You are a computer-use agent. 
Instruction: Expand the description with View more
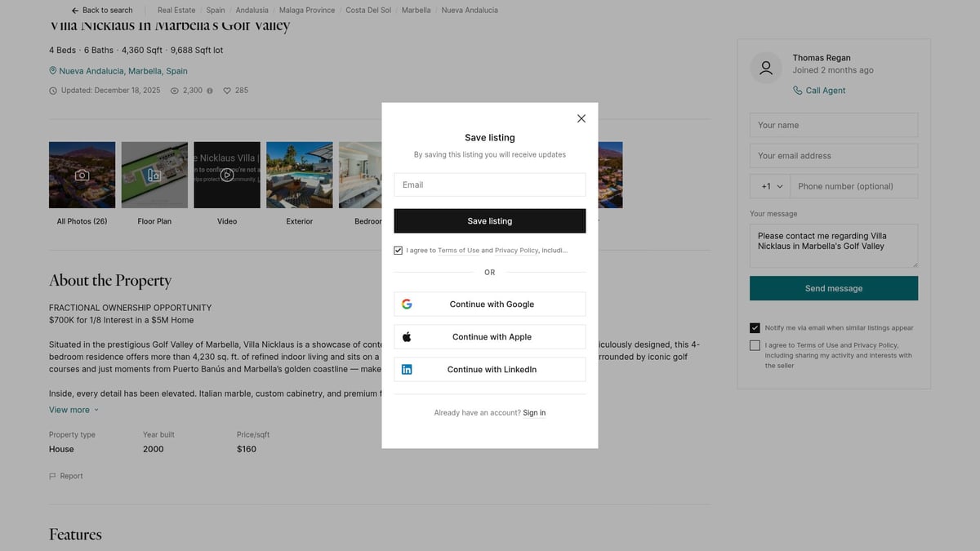(73, 410)
